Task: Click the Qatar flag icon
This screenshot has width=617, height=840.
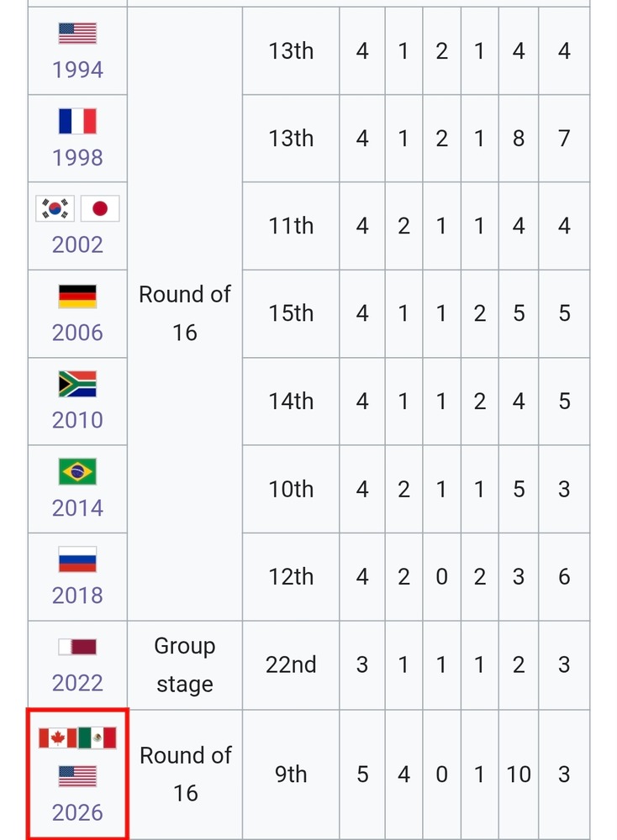Action: (x=77, y=647)
